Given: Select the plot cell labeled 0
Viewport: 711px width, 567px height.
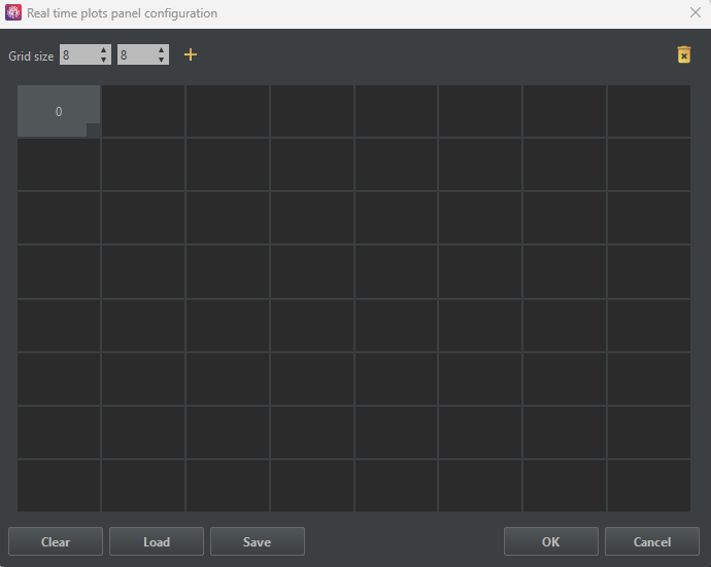Looking at the screenshot, I should tap(57, 110).
